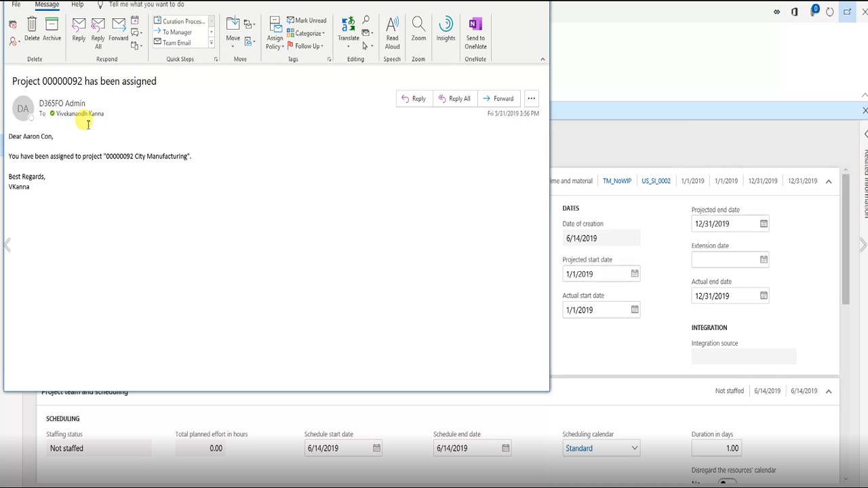The image size is (868, 488).
Task: Open the Actual end date calendar picker
Action: 764,296
